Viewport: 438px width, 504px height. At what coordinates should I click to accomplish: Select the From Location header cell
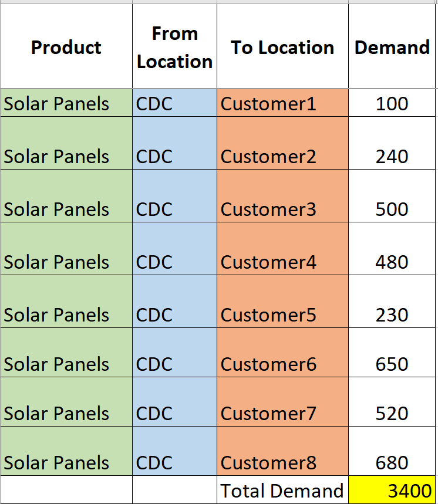coord(174,46)
